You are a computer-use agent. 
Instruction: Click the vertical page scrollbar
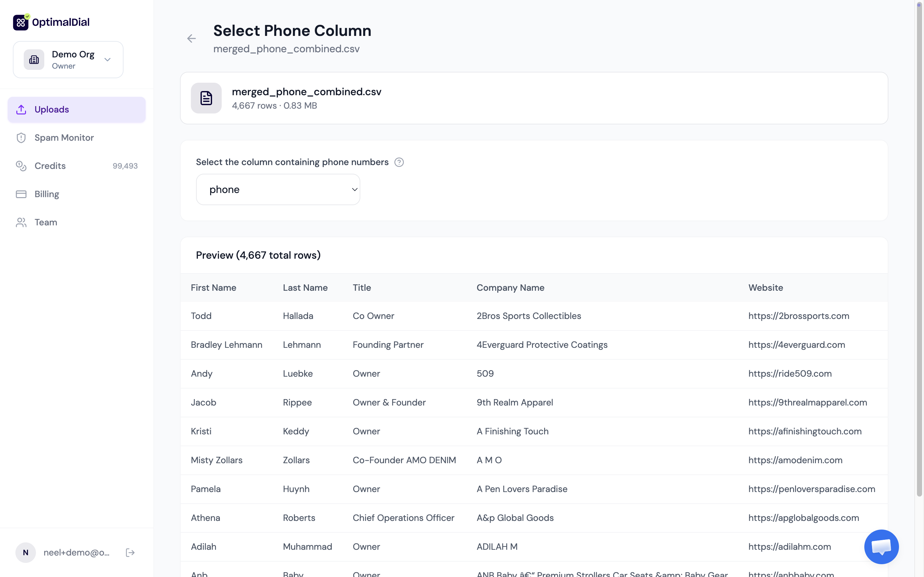pos(920,248)
